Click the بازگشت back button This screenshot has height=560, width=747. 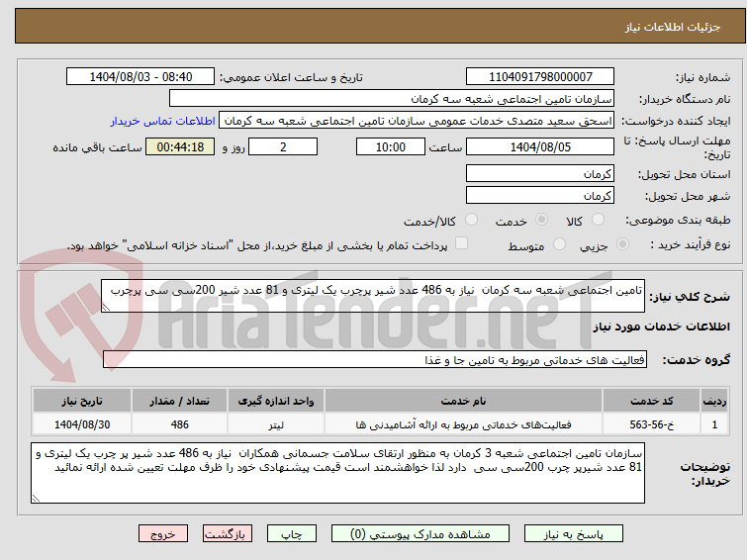point(228,534)
